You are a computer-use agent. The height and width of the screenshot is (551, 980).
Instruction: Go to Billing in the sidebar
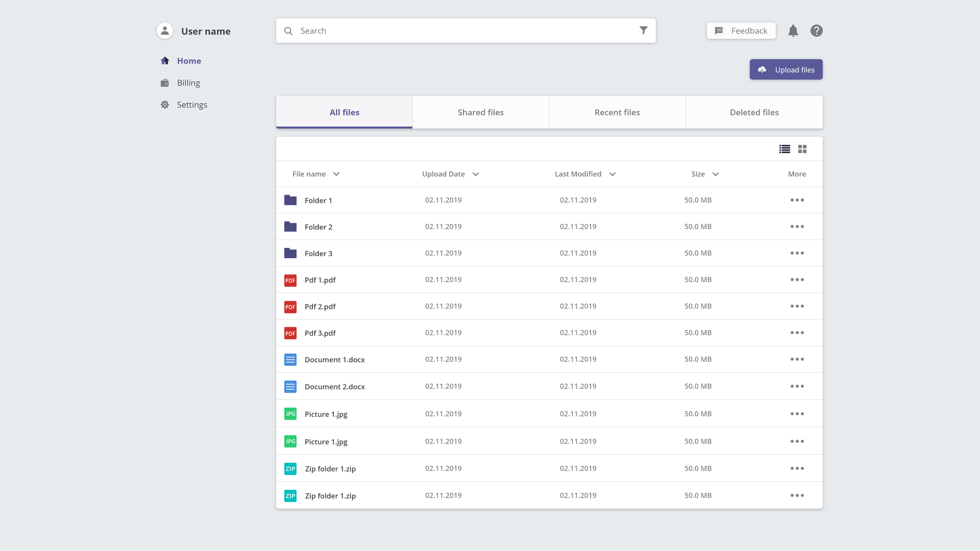point(188,83)
